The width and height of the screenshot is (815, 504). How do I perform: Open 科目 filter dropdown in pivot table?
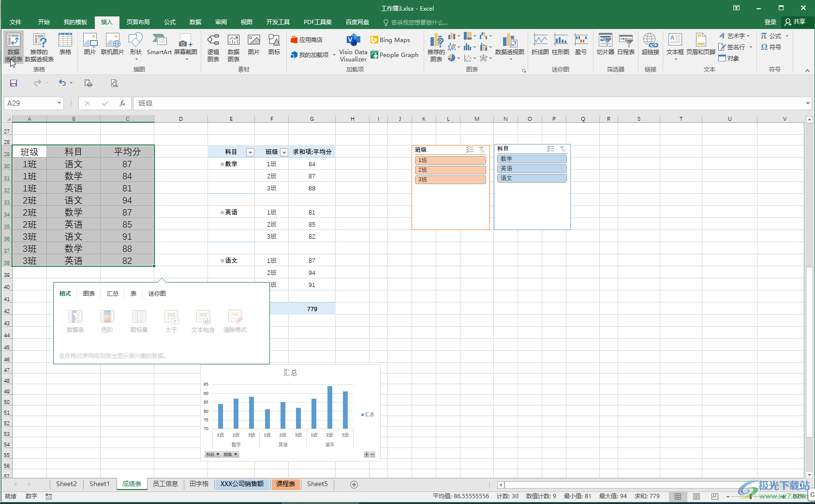pos(250,152)
